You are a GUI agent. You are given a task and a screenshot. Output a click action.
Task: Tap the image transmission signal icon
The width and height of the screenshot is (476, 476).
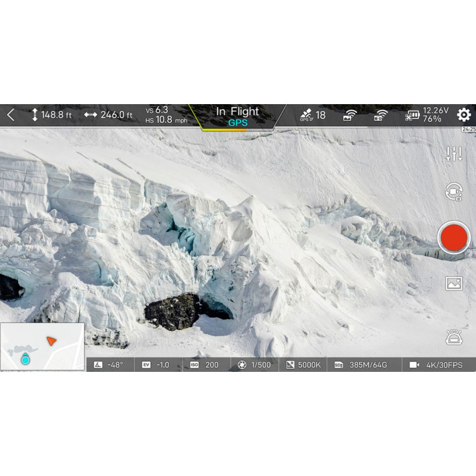(350, 115)
